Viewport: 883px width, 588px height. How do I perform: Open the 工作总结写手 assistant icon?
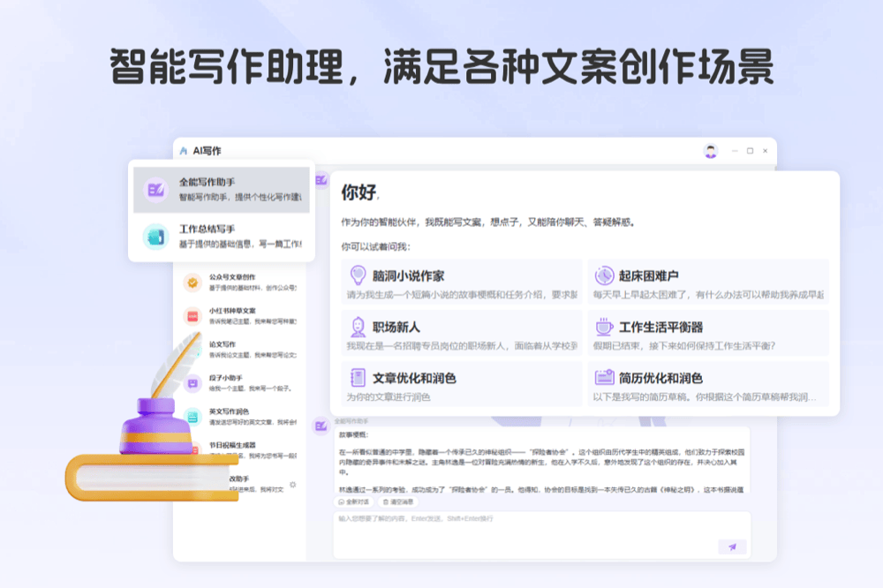point(156,237)
